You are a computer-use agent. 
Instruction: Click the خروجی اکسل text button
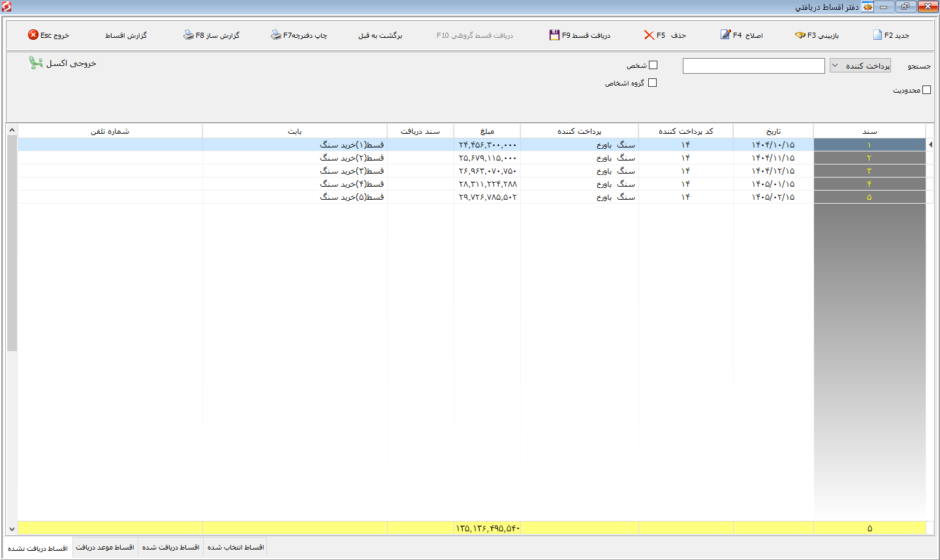click(x=71, y=63)
